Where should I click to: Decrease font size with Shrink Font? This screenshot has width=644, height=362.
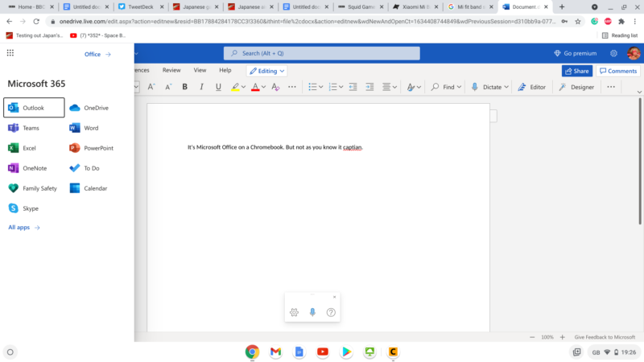[168, 87]
